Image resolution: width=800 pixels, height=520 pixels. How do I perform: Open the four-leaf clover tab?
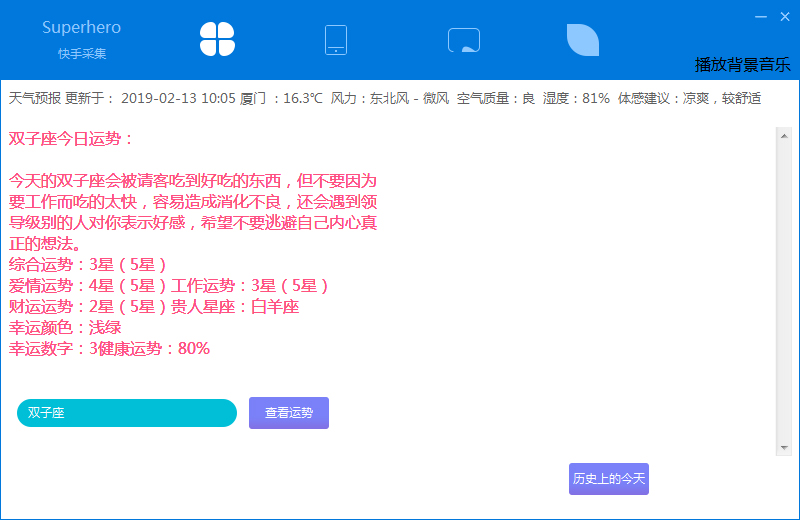(x=217, y=39)
